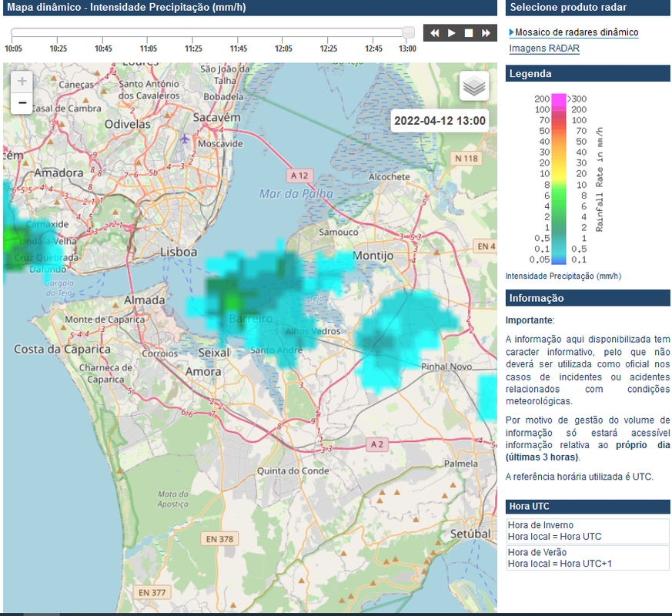Screen dimensions: 672x616
Task: Select Mosaico de radares dinâmico product
Action: [577, 32]
